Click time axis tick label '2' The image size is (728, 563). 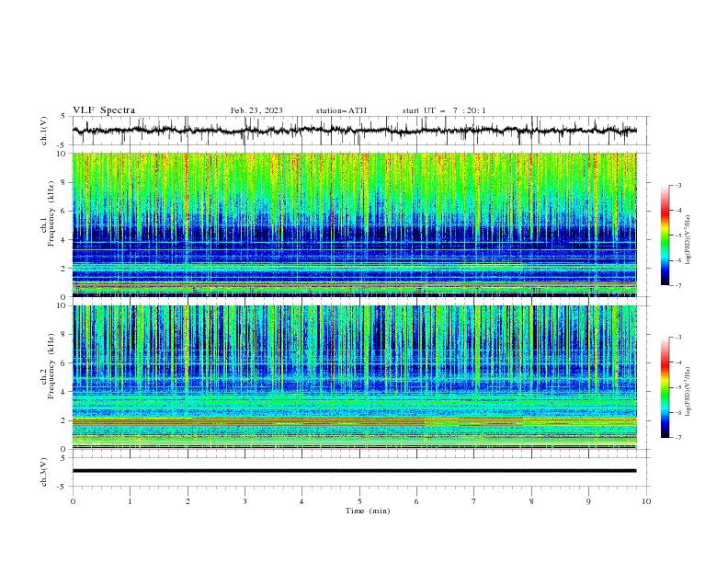[188, 501]
